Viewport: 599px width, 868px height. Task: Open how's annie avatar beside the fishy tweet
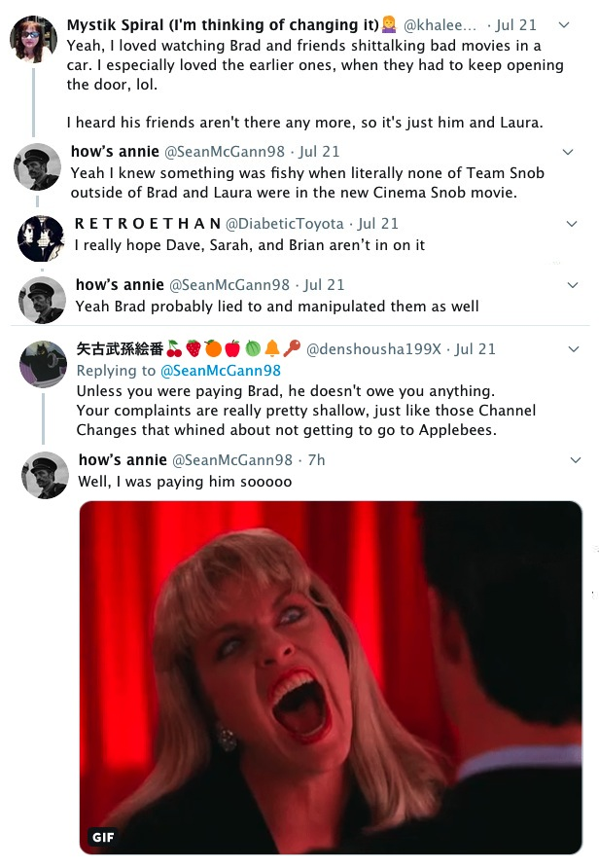point(37,166)
